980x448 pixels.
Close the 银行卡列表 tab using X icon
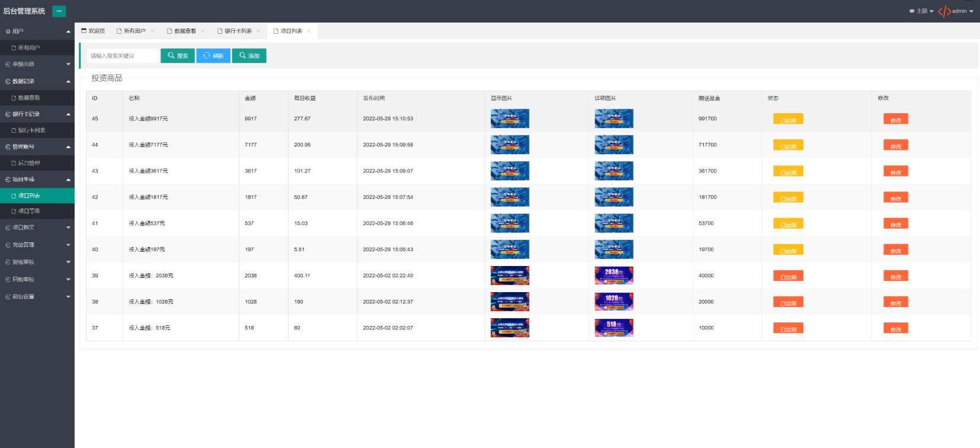[258, 31]
